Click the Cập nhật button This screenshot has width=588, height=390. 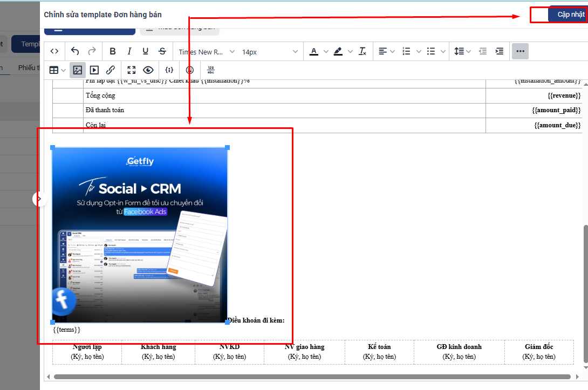(568, 15)
